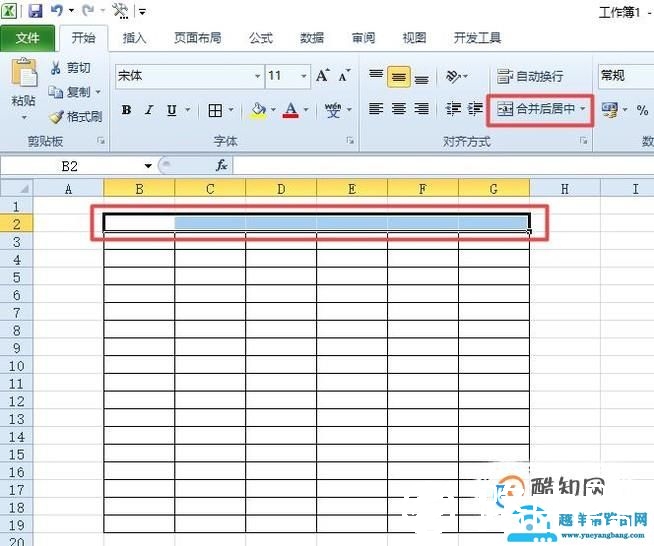Open the File (文件) tab
Viewport: 654px width, 546px height.
click(x=28, y=38)
